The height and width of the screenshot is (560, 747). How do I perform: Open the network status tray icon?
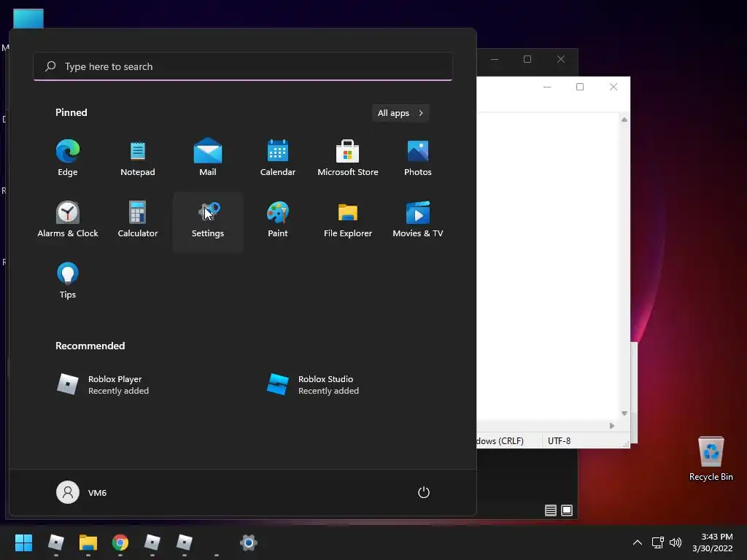click(x=658, y=542)
